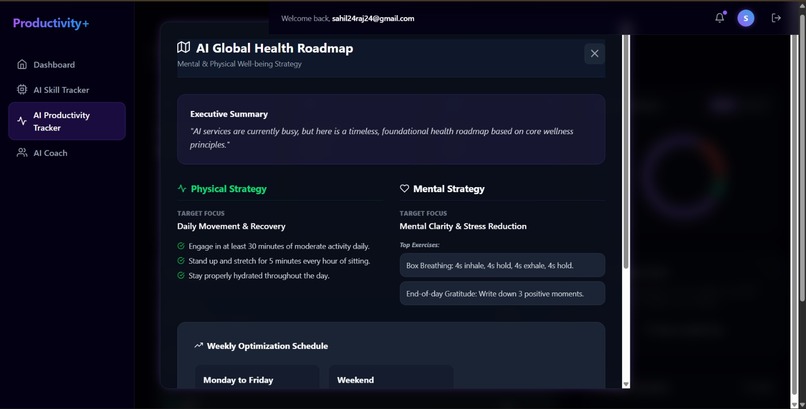Click check icon for 30 minutes activity
This screenshot has width=806, height=409.
coord(181,246)
